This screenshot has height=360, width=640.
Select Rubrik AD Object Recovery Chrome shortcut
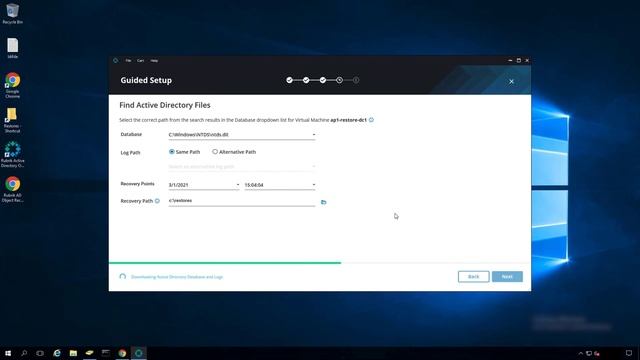13,189
